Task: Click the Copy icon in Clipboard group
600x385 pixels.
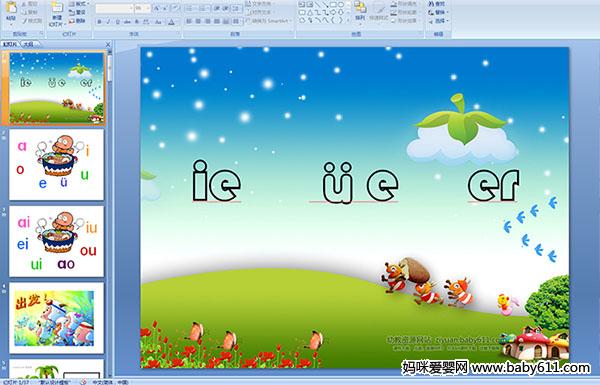Action: (24, 13)
